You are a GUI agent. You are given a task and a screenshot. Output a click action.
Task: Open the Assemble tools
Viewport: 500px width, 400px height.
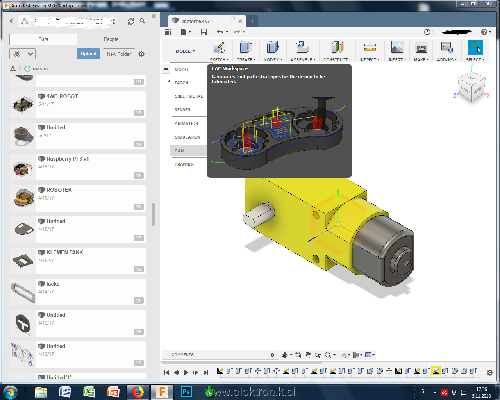pos(302,50)
